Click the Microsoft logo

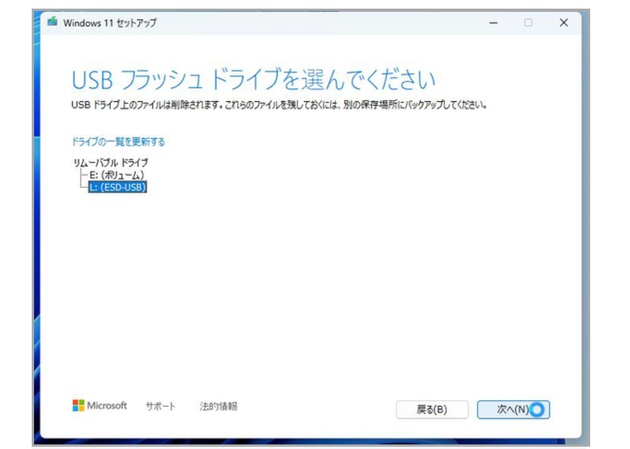(100, 406)
